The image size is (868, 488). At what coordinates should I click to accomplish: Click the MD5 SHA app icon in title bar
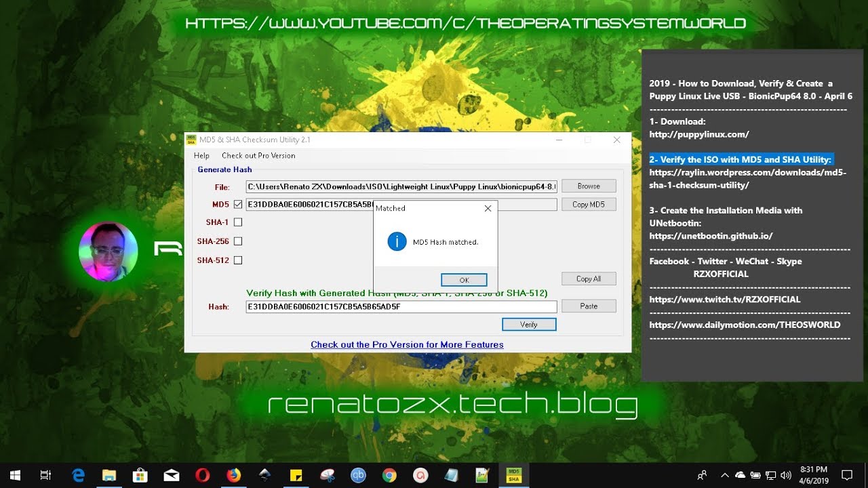click(191, 140)
